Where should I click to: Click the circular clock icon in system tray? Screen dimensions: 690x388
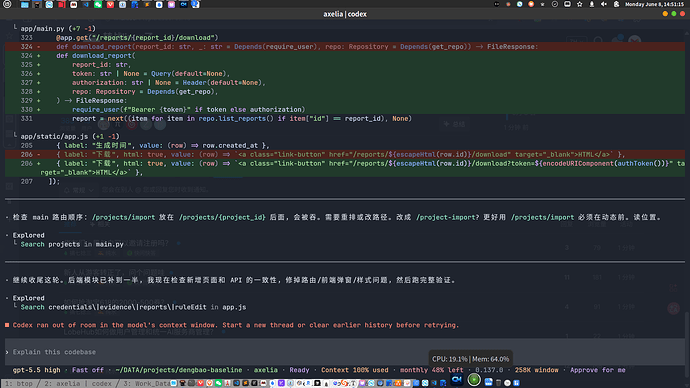click(555, 4)
